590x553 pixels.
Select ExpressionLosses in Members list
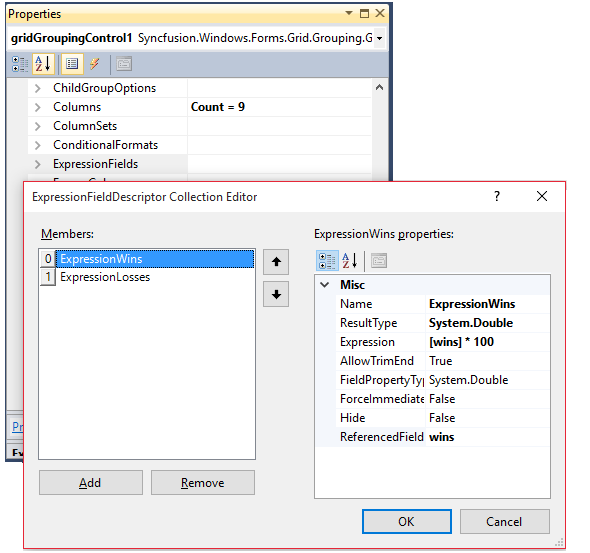pos(105,277)
